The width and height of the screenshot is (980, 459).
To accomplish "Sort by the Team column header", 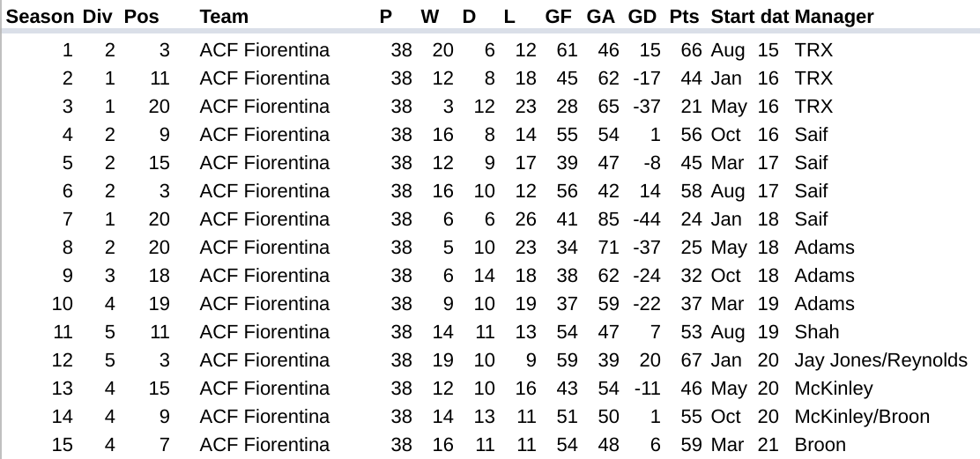I will pos(224,17).
